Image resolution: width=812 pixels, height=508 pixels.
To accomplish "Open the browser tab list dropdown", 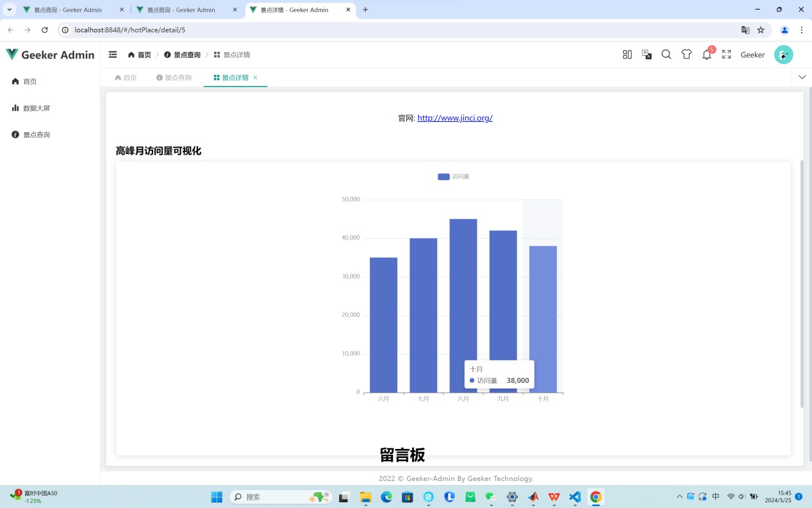I will point(10,10).
